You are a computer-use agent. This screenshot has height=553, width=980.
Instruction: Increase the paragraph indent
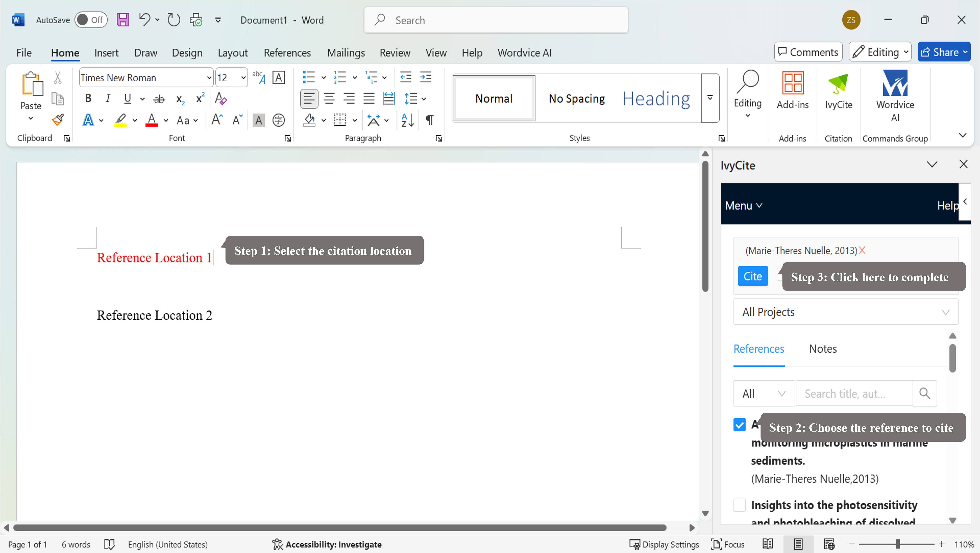tap(425, 77)
